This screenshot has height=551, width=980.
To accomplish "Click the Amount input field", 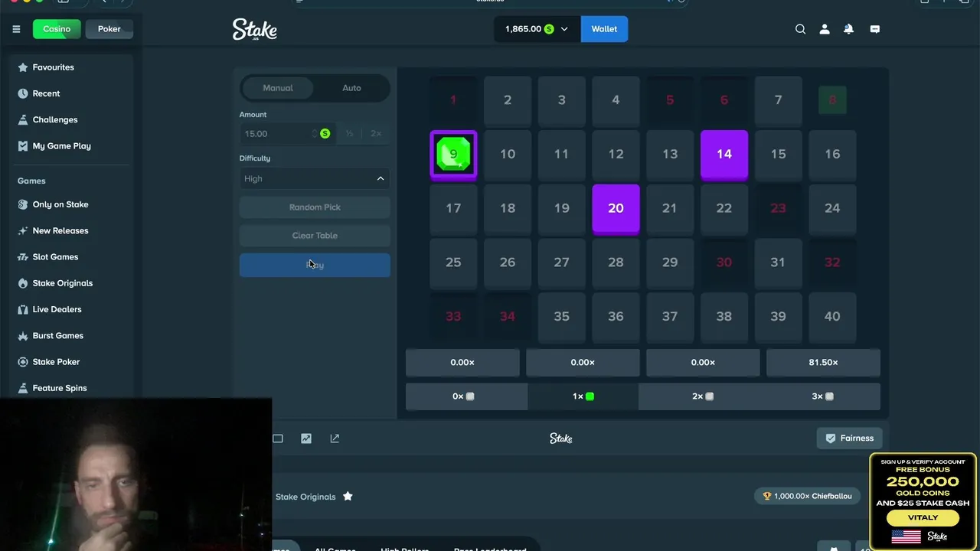I will (287, 133).
